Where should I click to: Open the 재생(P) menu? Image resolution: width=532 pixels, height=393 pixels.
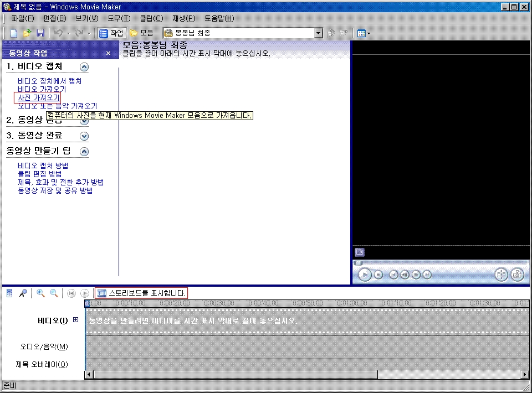(x=183, y=19)
